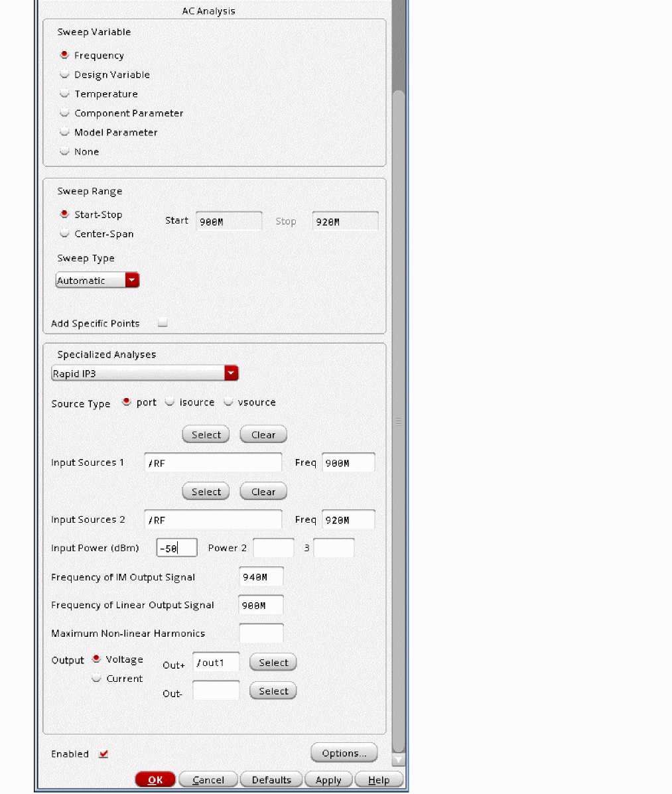This screenshot has height=794, width=672.
Task: Pick Model Parameter sweep variable
Action: click(64, 131)
